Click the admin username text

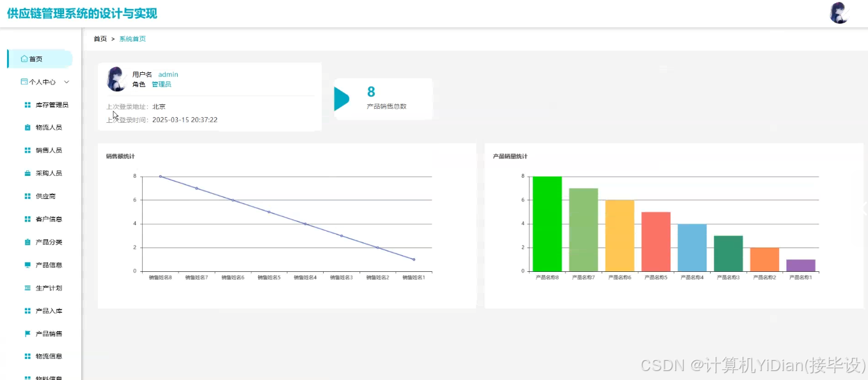pos(168,75)
